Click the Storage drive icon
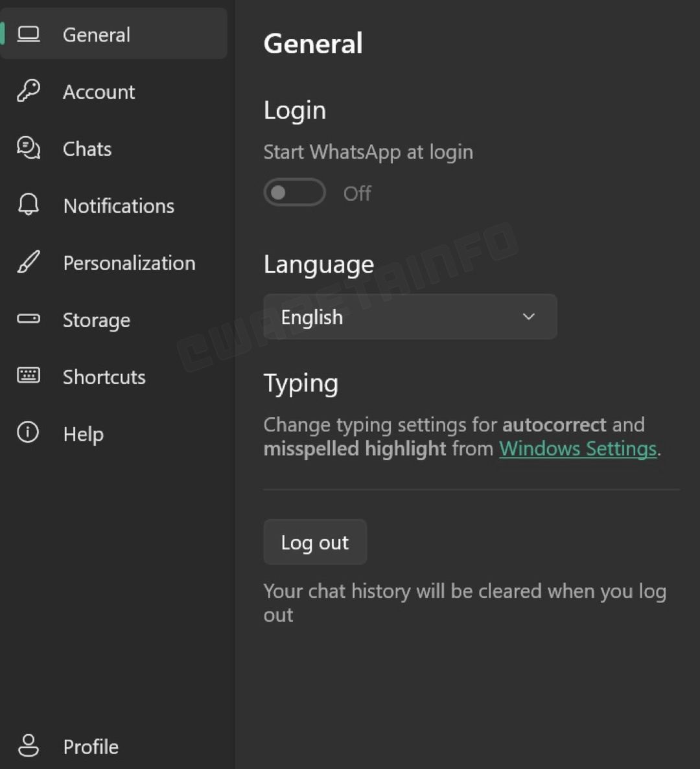700x769 pixels. [27, 319]
